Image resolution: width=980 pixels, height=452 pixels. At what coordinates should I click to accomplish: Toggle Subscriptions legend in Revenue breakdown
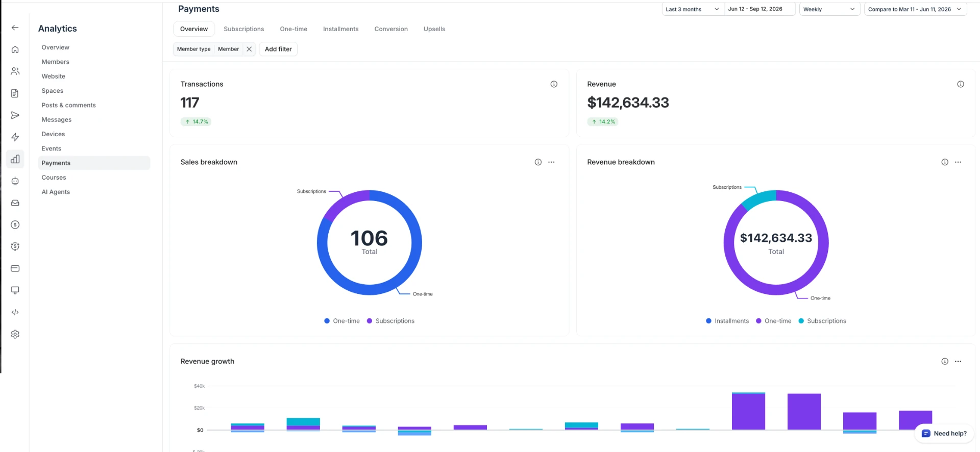[x=822, y=321]
